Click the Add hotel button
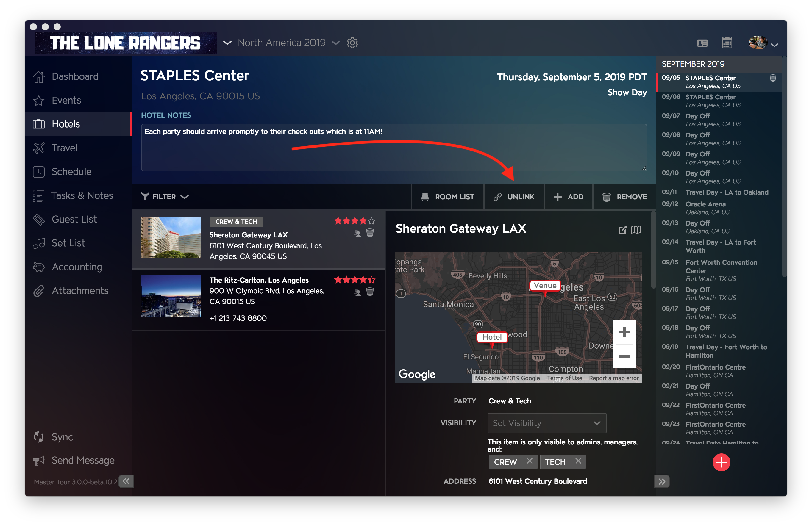 click(569, 197)
